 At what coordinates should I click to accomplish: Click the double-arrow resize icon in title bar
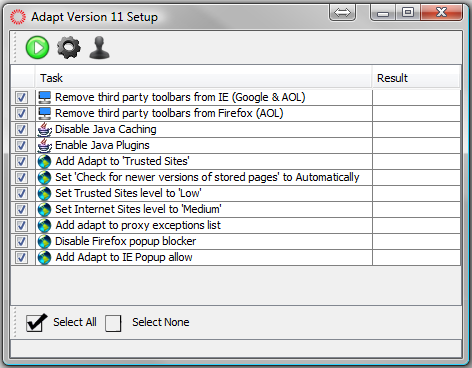click(342, 13)
